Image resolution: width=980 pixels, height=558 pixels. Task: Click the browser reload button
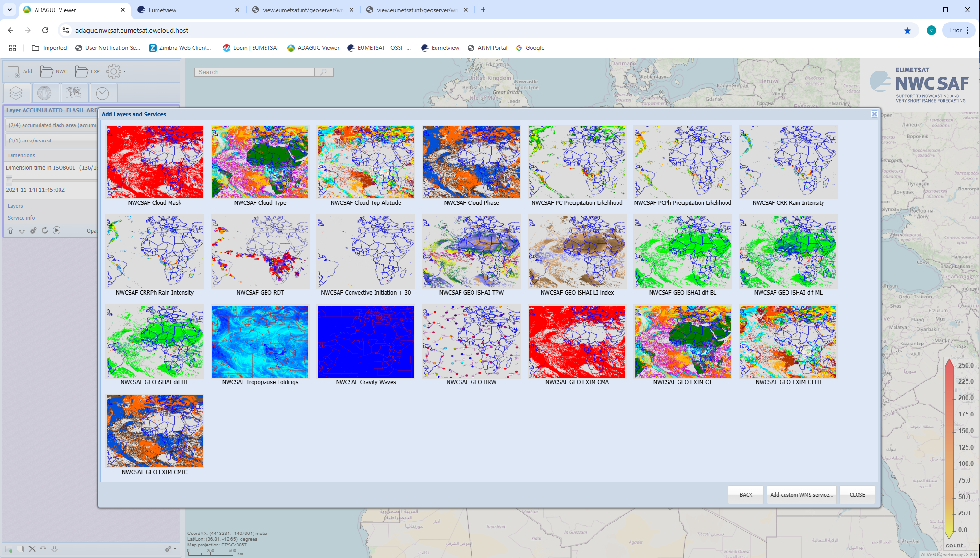click(45, 30)
